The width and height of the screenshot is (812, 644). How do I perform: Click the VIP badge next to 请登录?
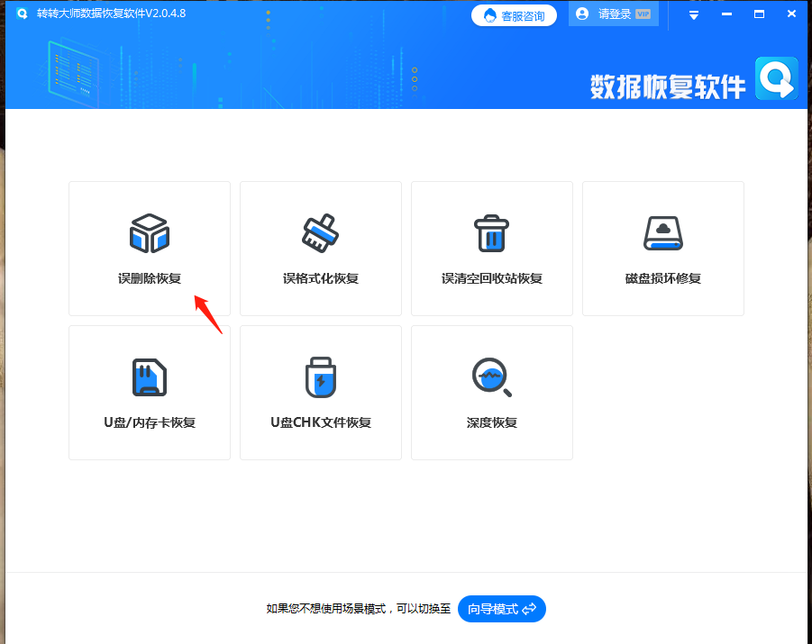click(642, 14)
